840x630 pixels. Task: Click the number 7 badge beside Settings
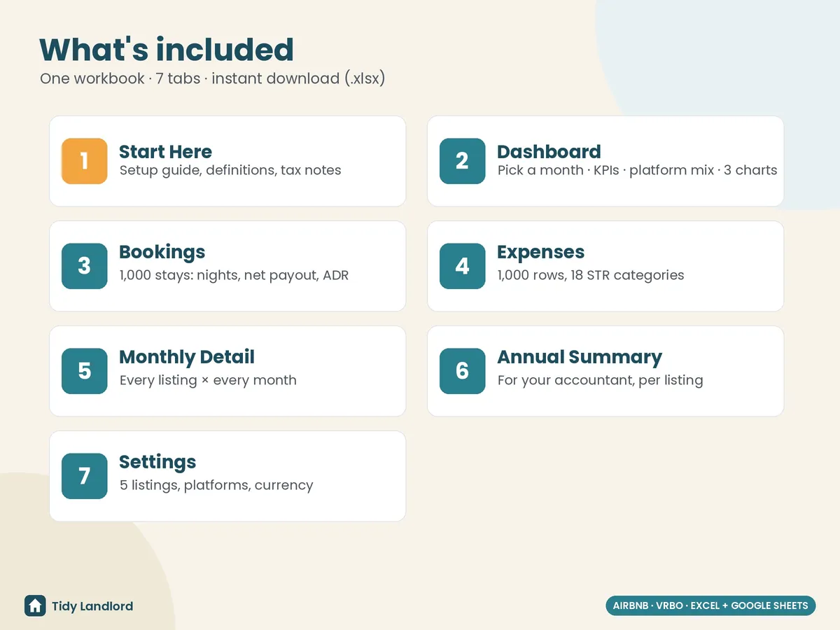point(85,476)
